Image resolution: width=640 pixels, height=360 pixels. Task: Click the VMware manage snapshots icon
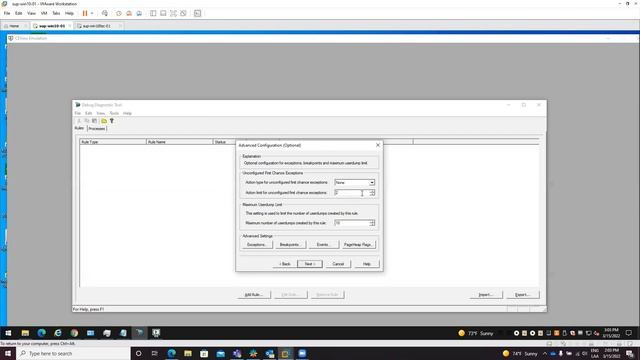tap(139, 13)
